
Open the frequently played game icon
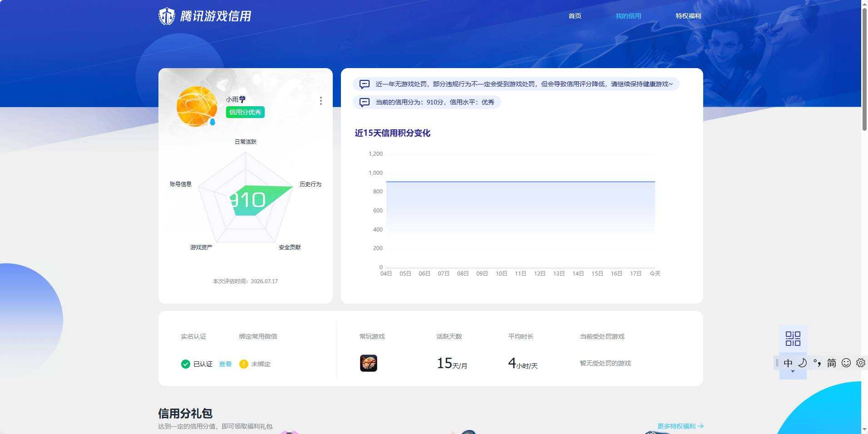tap(369, 363)
